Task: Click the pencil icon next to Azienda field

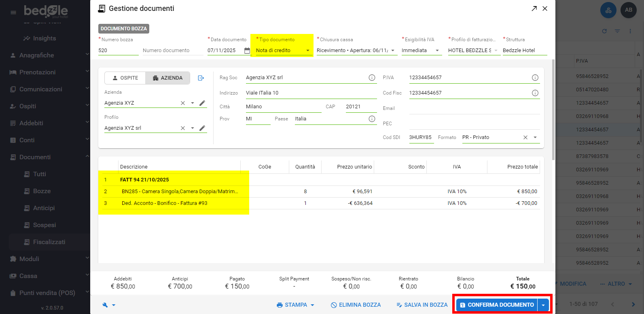Action: [202, 103]
